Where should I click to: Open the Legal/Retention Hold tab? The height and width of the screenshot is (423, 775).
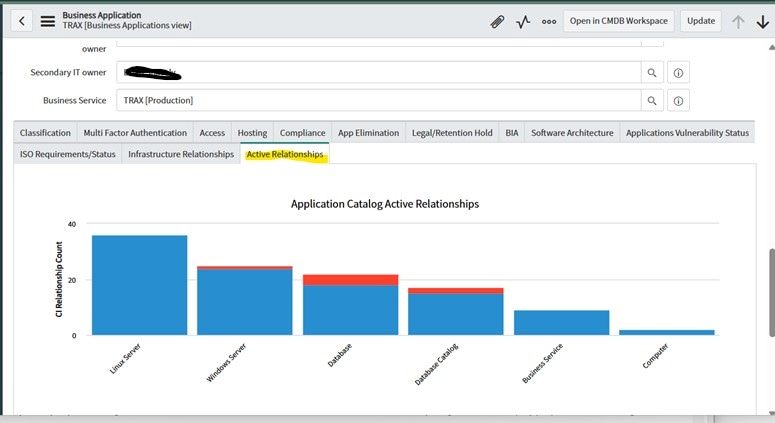pyautogui.click(x=452, y=132)
